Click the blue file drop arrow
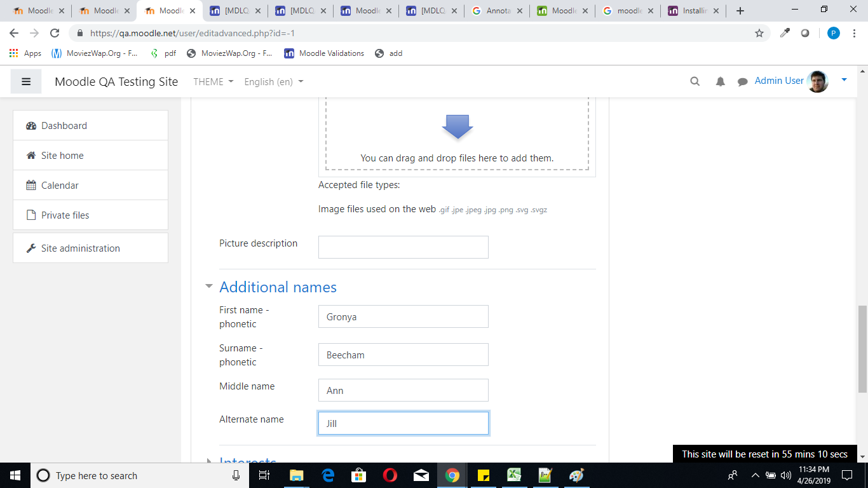The image size is (868, 488). pyautogui.click(x=458, y=127)
